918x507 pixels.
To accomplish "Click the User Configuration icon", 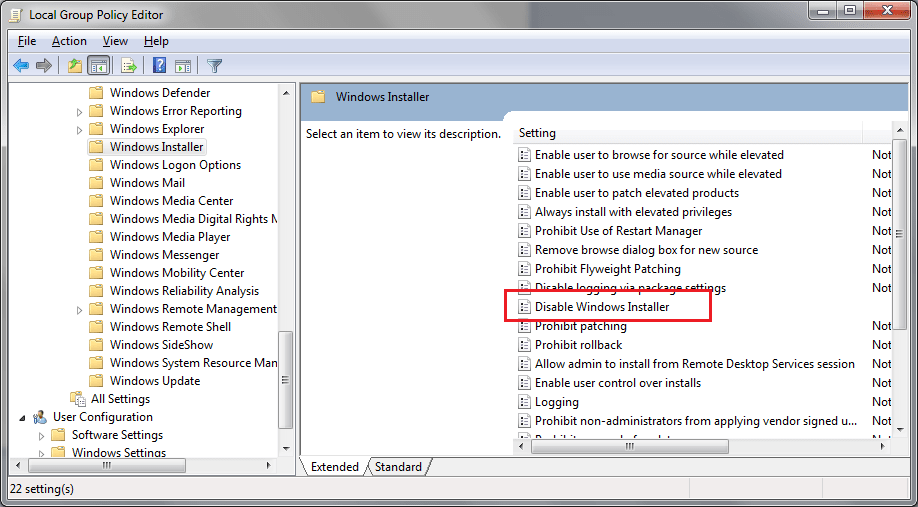I will pyautogui.click(x=40, y=417).
